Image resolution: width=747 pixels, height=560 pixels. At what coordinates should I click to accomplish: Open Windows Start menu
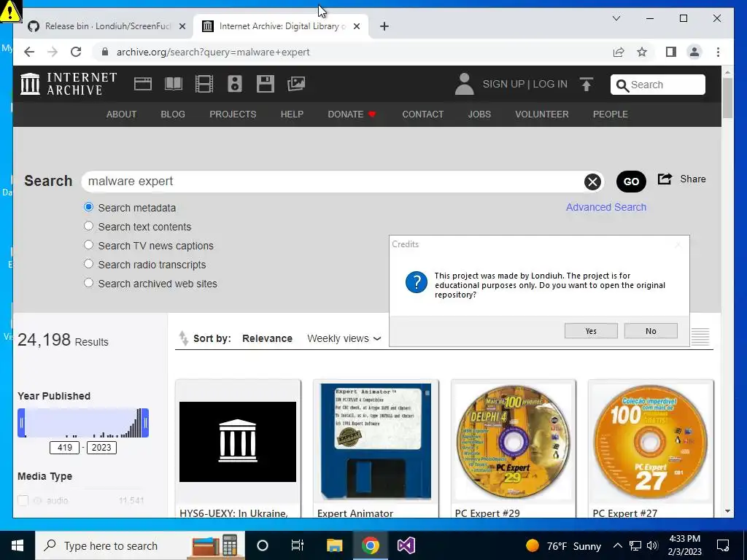tap(18, 545)
